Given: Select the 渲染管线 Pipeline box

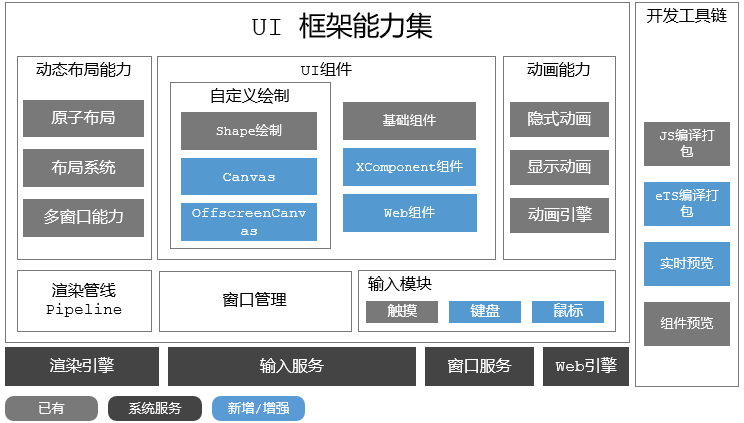Looking at the screenshot, I should [84, 300].
